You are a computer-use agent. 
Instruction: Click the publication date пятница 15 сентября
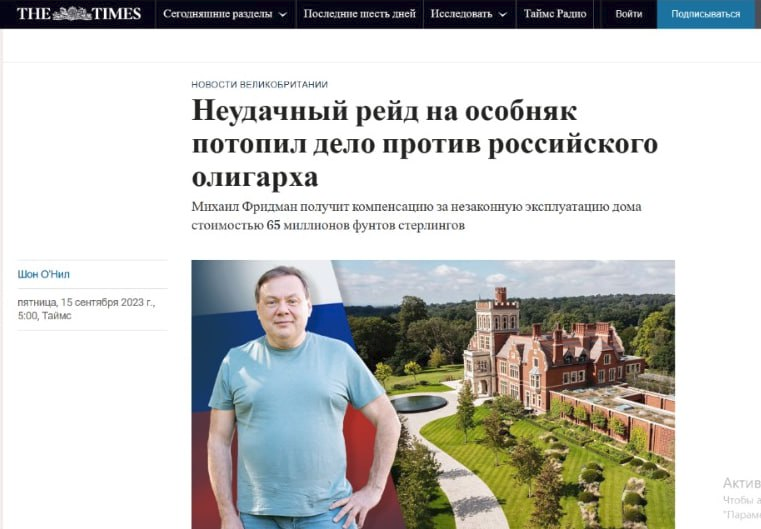point(86,309)
